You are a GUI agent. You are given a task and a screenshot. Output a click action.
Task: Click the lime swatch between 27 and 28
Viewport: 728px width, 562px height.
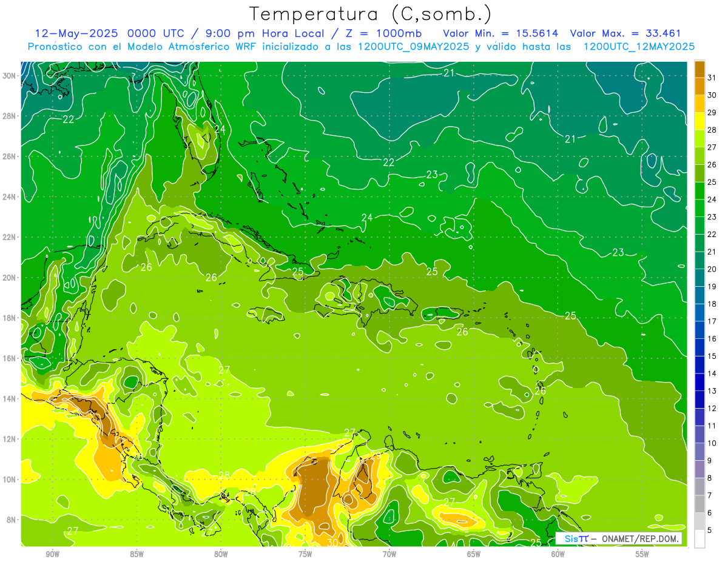tap(699, 139)
